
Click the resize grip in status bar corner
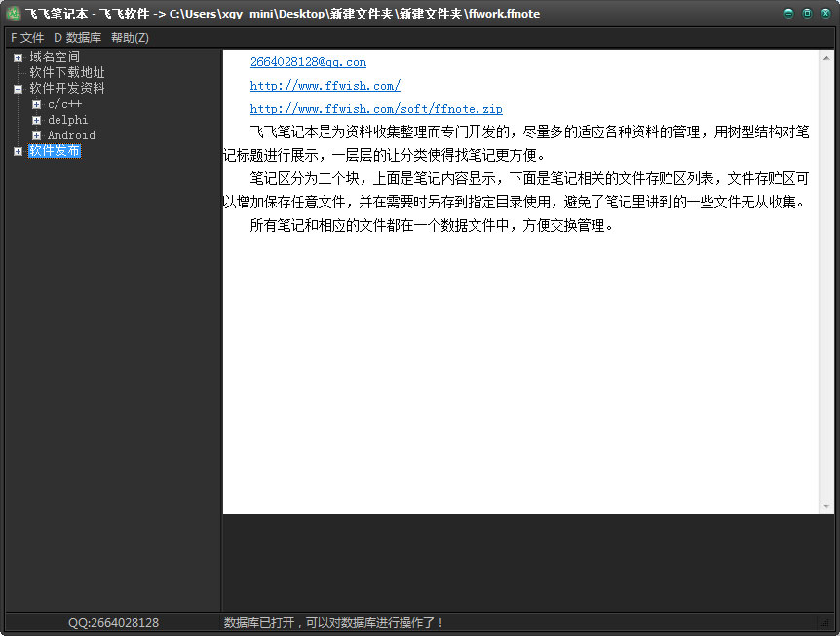pyautogui.click(x=825, y=622)
